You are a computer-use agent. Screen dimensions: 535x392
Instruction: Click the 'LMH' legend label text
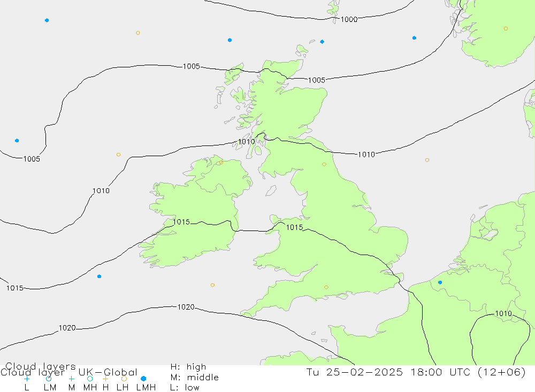146,388
